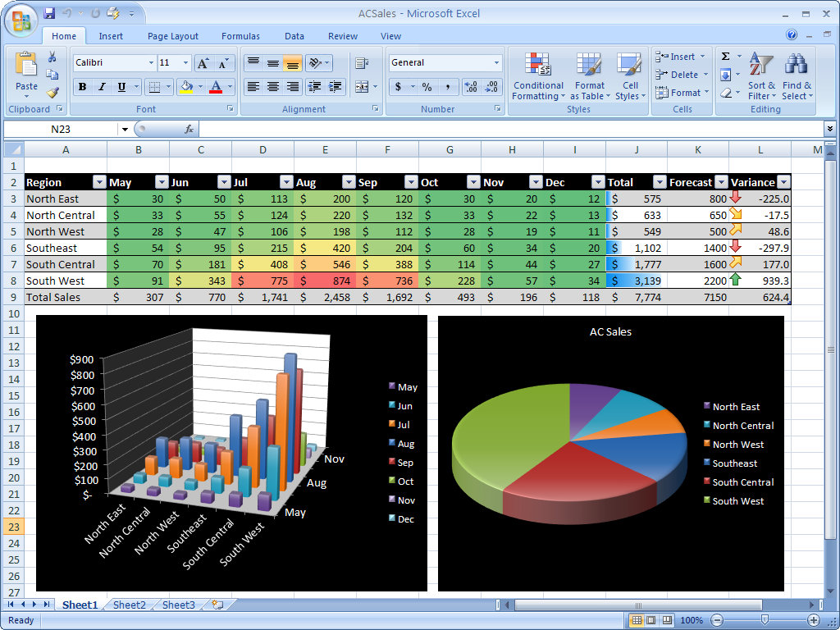Click Increase Indent icon
This screenshot has width=840, height=630.
(x=335, y=87)
